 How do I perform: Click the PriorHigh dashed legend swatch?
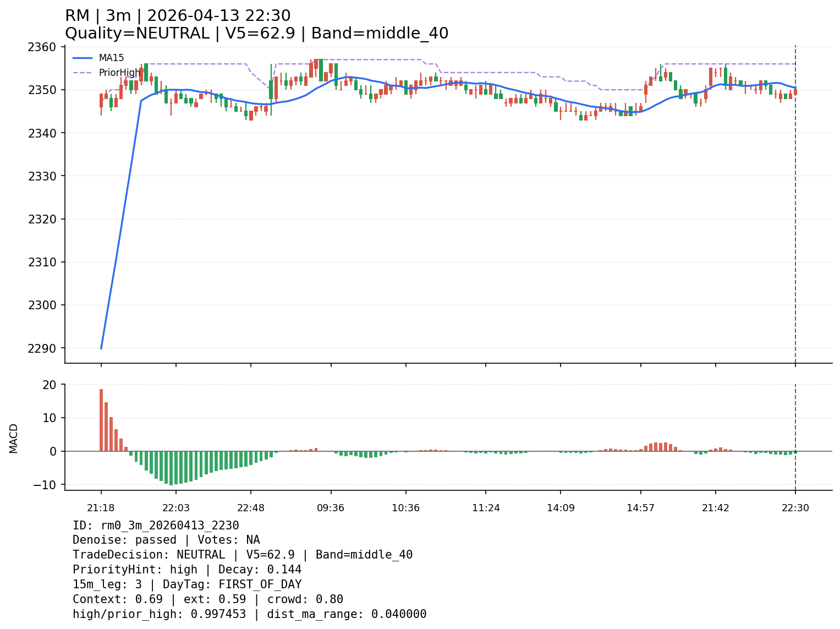83,73
